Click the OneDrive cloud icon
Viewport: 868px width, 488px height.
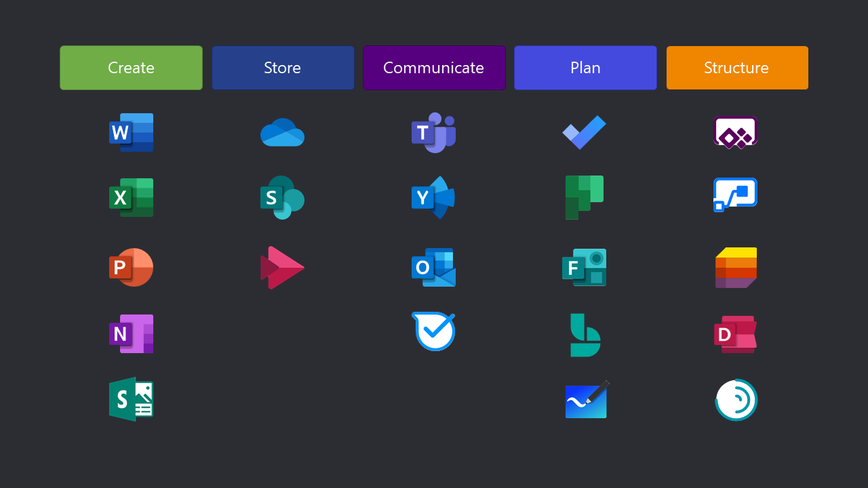tap(282, 132)
